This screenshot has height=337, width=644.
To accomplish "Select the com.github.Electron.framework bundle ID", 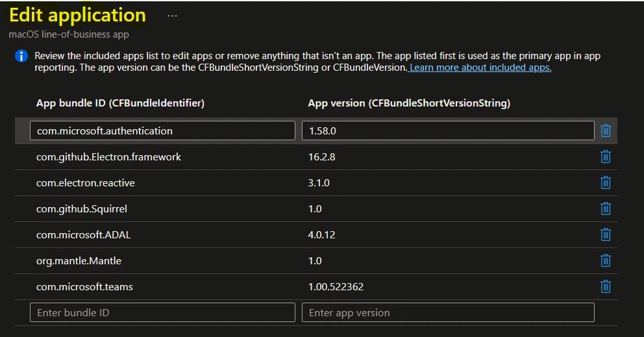I will tap(108, 157).
